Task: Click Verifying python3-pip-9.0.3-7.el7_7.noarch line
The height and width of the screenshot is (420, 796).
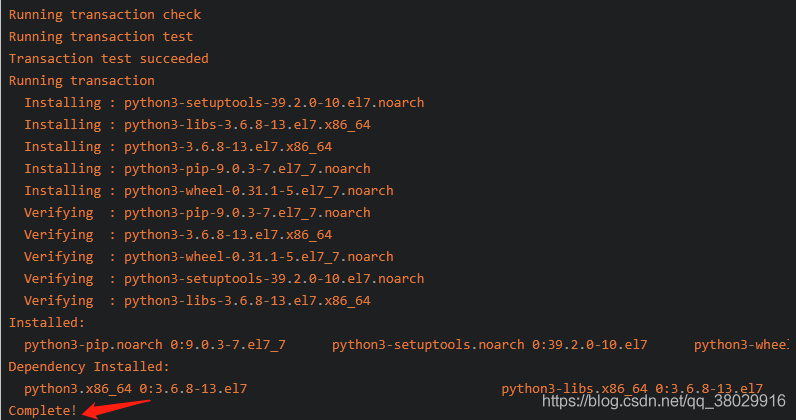Action: point(197,213)
